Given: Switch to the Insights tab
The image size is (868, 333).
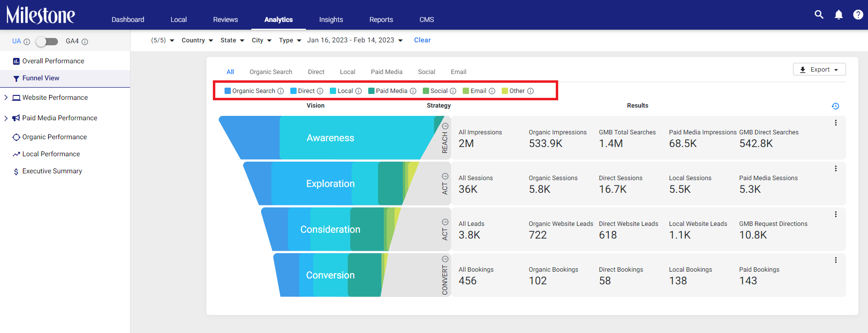Looking at the screenshot, I should (x=331, y=19).
